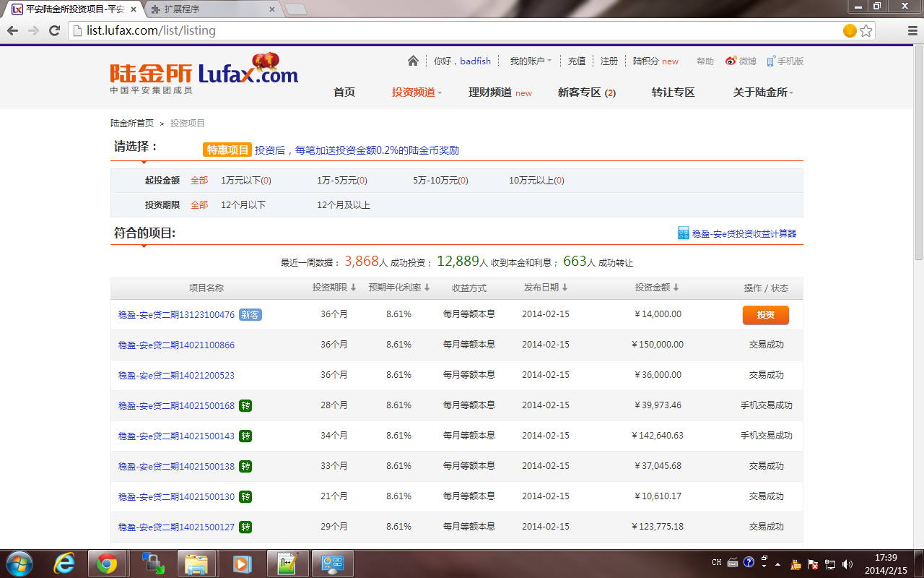Bookmark this page with the star icon
The height and width of the screenshot is (578, 924).
point(866,30)
